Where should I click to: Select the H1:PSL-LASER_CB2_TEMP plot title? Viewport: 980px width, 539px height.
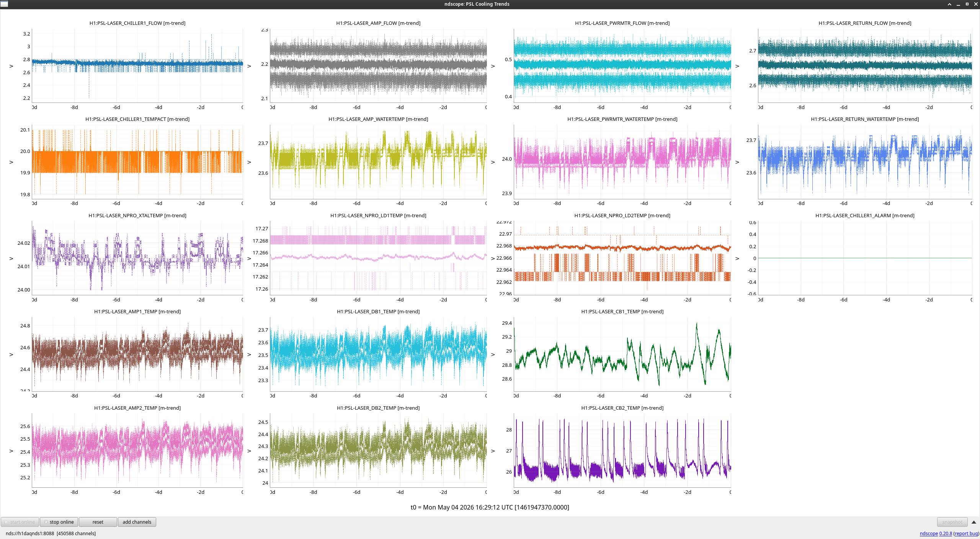[622, 408]
